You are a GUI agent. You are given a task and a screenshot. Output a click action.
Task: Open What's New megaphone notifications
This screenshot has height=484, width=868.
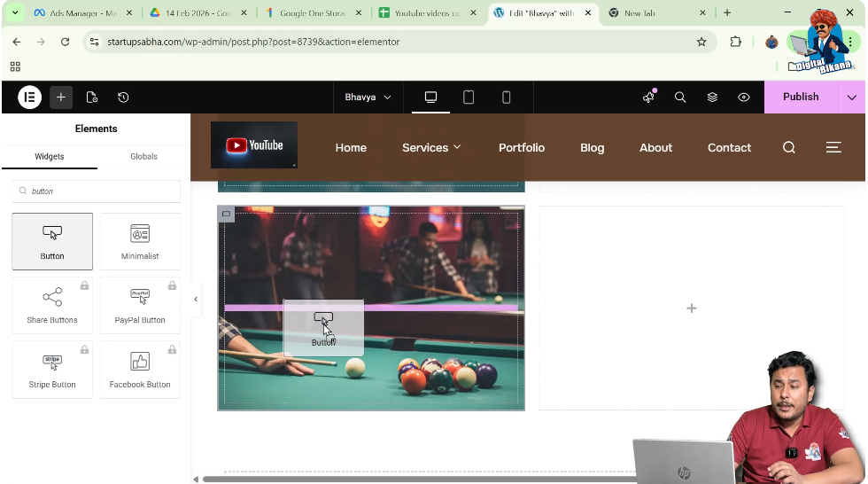tap(648, 97)
